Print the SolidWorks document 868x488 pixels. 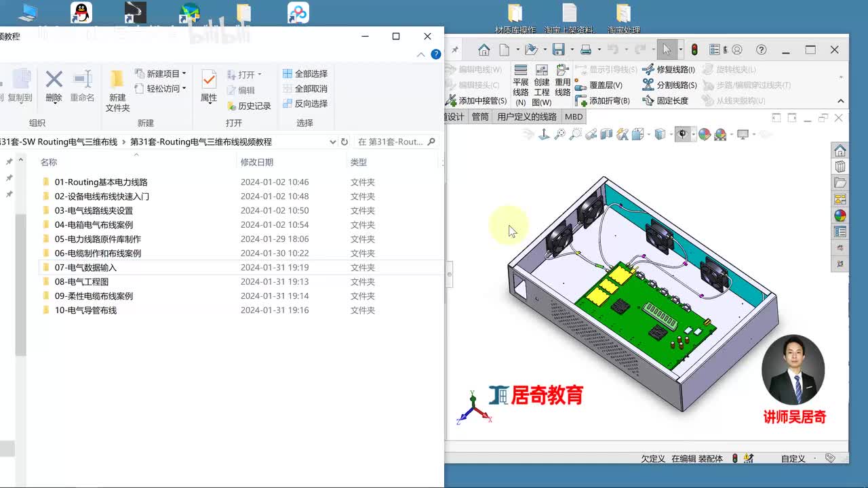586,49
